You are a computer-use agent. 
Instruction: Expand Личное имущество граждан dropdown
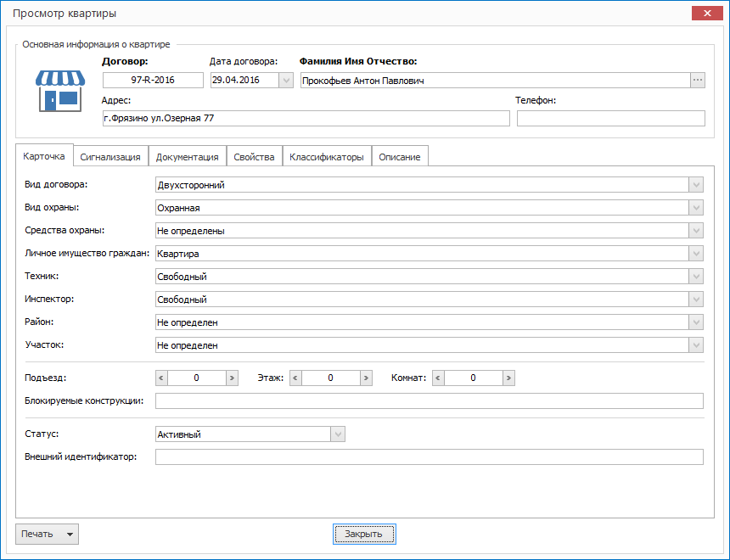point(696,254)
